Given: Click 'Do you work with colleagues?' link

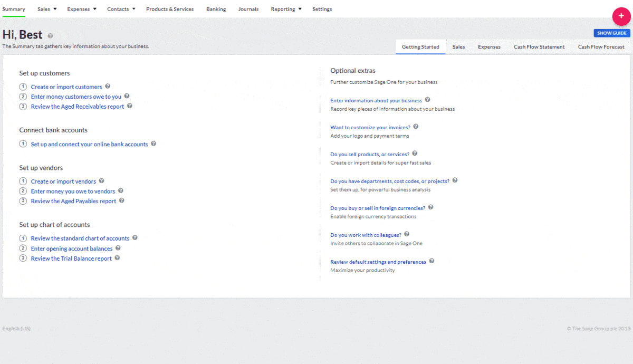Looking at the screenshot, I should pyautogui.click(x=366, y=234).
